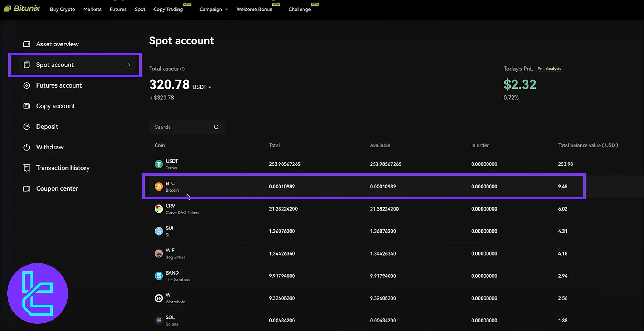Click the Available column header
This screenshot has width=644, height=331.
tap(380, 145)
